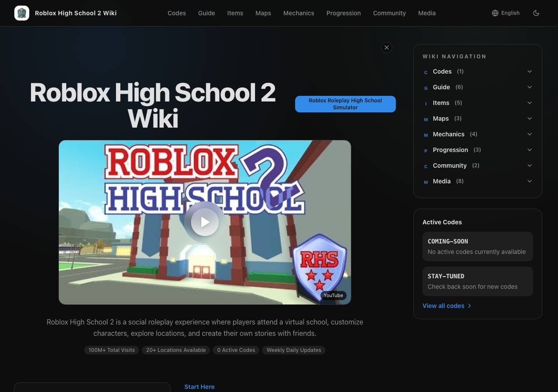Open Progression in the top navigation
558x392 pixels.
pyautogui.click(x=344, y=13)
